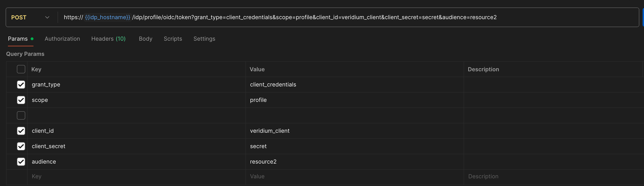The image size is (644, 186).
Task: Uncheck the audience parameter checkbox
Action: click(21, 162)
